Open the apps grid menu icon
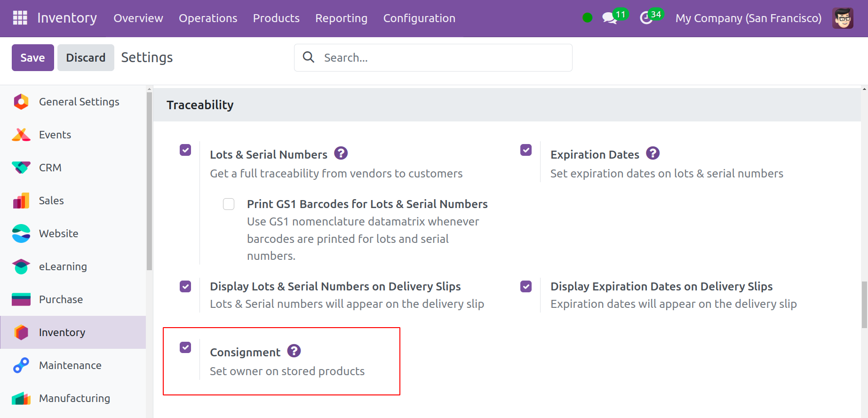Viewport: 868px width, 418px height. point(20,18)
